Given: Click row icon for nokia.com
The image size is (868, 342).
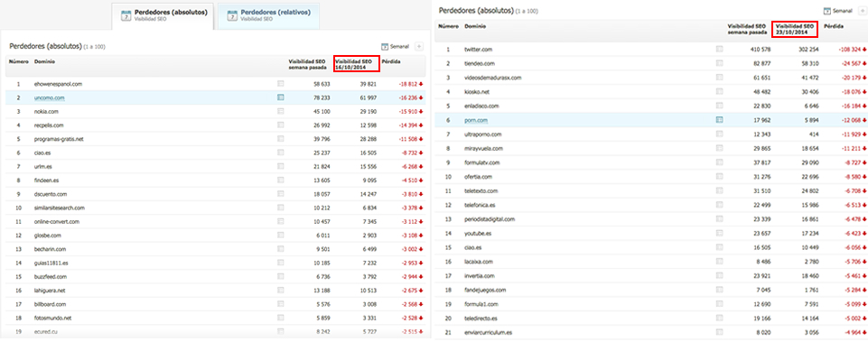Looking at the screenshot, I should 281,111.
